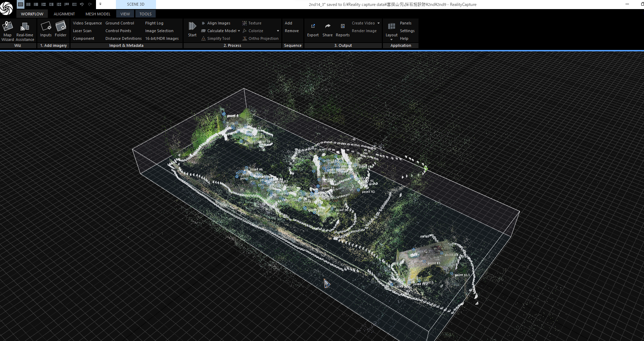Screen dimensions: 644x341
Task: Click the Ground Control button
Action: pyautogui.click(x=120, y=23)
